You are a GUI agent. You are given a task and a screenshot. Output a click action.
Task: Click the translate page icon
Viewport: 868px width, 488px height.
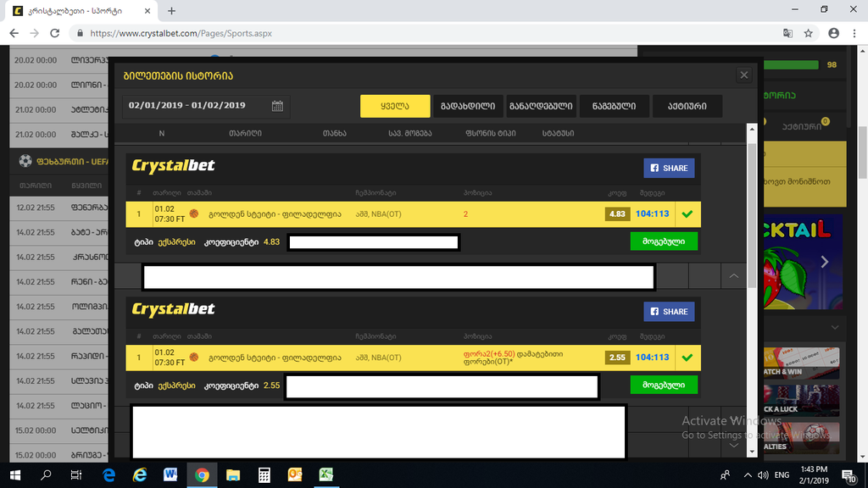click(x=787, y=33)
